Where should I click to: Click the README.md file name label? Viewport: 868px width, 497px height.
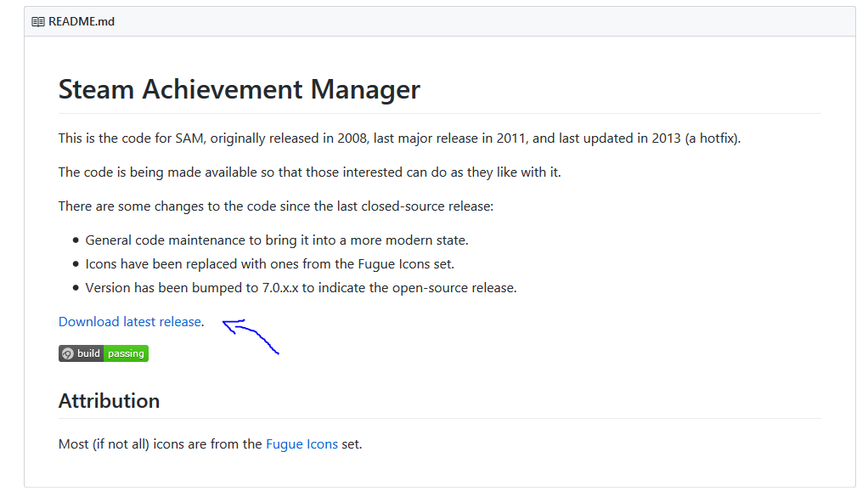pyautogui.click(x=82, y=21)
